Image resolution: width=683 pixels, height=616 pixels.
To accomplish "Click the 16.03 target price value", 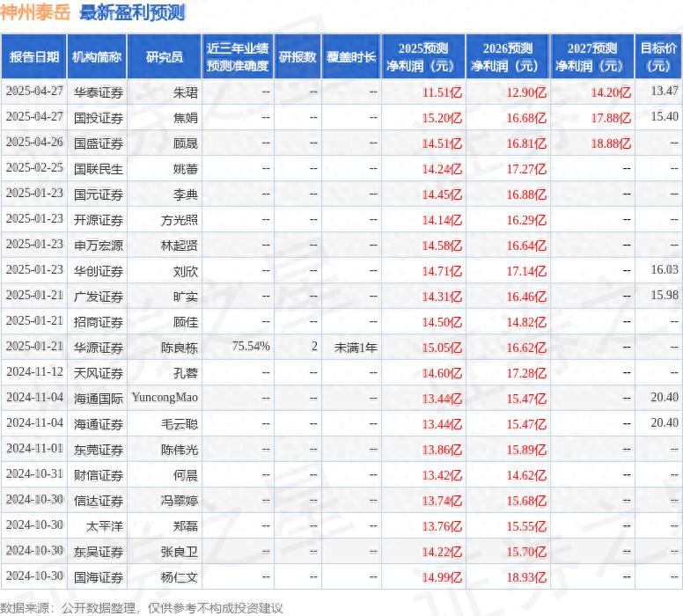I will click(665, 270).
